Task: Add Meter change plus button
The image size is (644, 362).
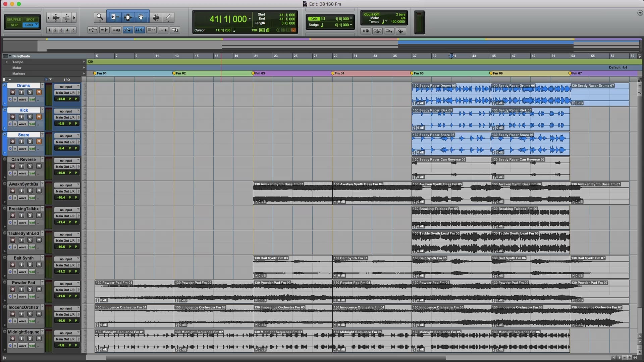Action: (84, 68)
